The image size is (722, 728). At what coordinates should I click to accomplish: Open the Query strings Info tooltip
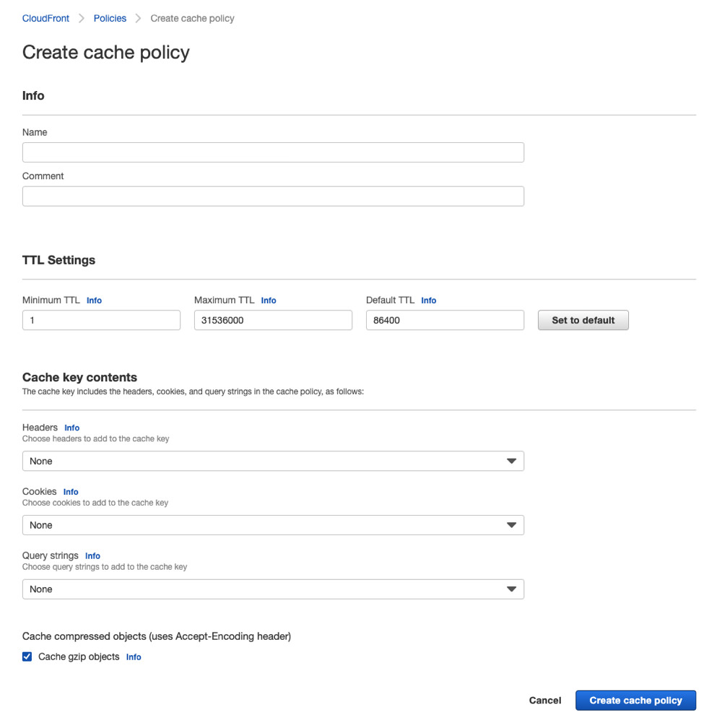click(x=92, y=556)
